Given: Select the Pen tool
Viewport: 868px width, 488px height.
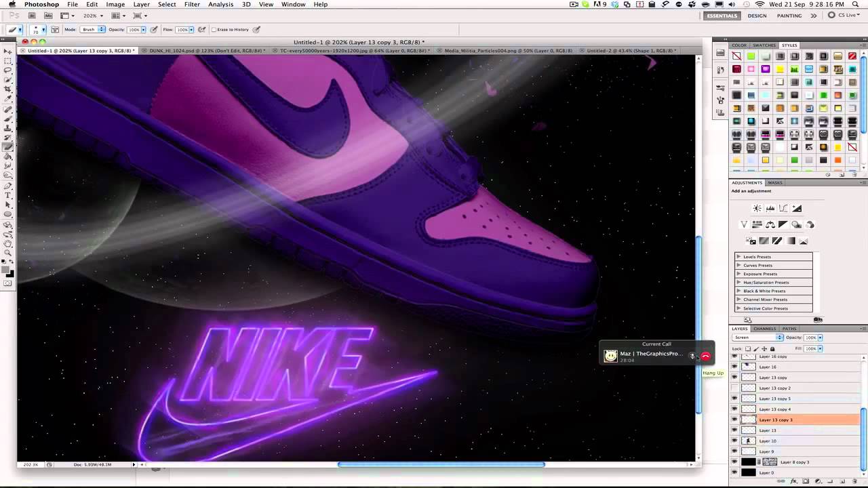Looking at the screenshot, I should click(x=7, y=185).
